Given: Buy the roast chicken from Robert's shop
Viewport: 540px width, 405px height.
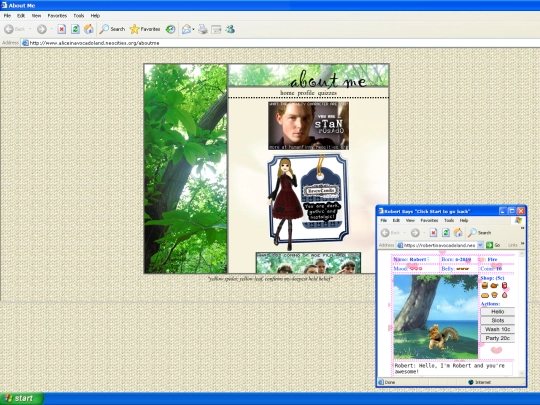Looking at the screenshot, I should pos(494,285).
